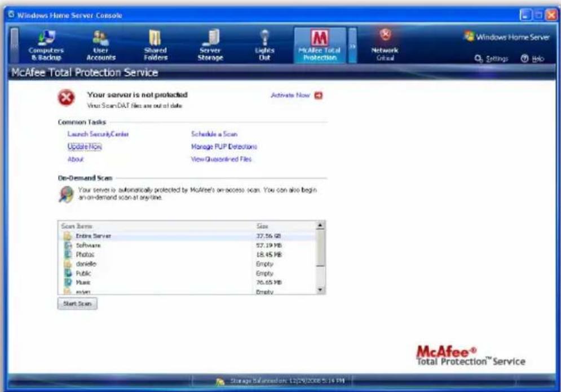The width and height of the screenshot is (561, 392).
Task: Launch SecurityCenter from Common Tasks
Action: point(98,134)
